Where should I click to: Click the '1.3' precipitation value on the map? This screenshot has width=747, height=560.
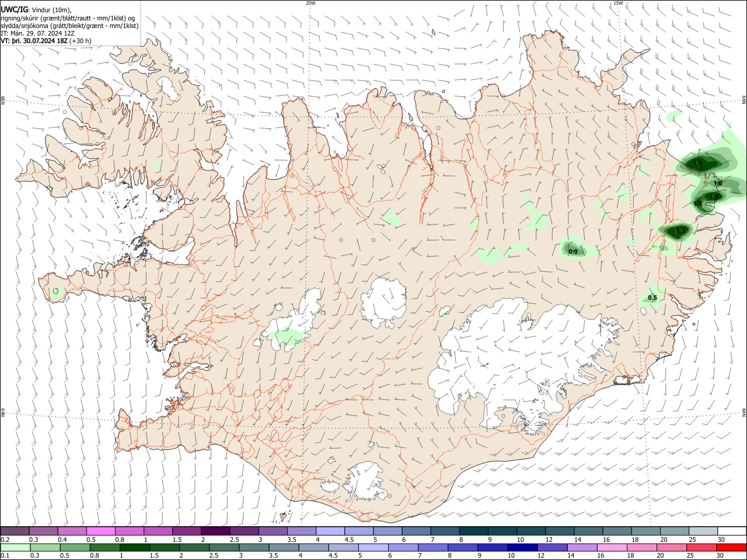(x=697, y=204)
